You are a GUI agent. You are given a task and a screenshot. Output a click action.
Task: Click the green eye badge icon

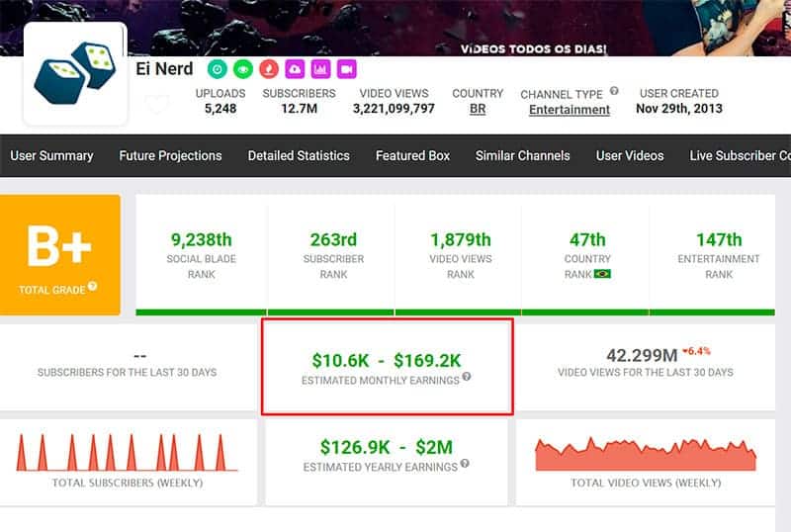[243, 69]
